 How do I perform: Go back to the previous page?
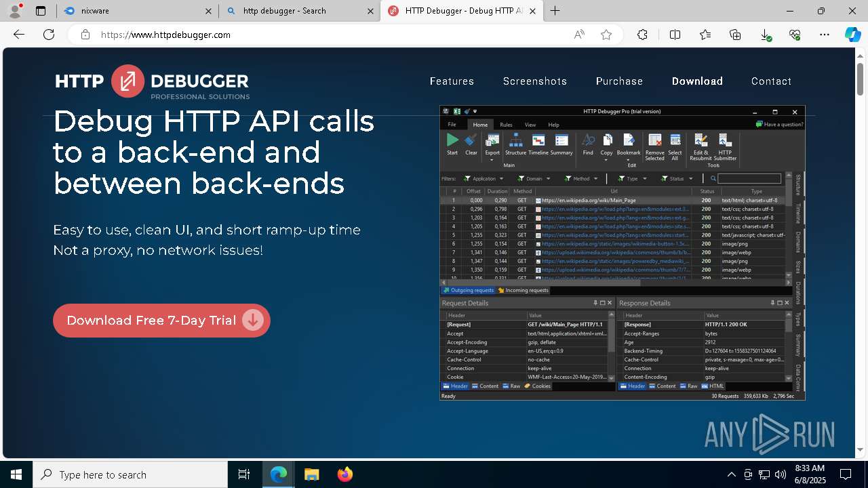[x=19, y=35]
